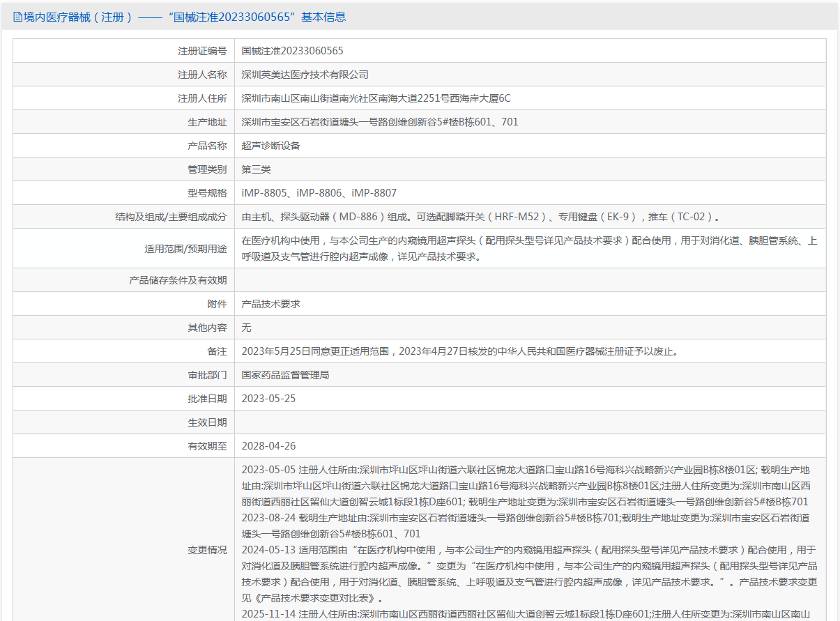Click the label 注册人名称
The image size is (840, 621).
pos(202,75)
